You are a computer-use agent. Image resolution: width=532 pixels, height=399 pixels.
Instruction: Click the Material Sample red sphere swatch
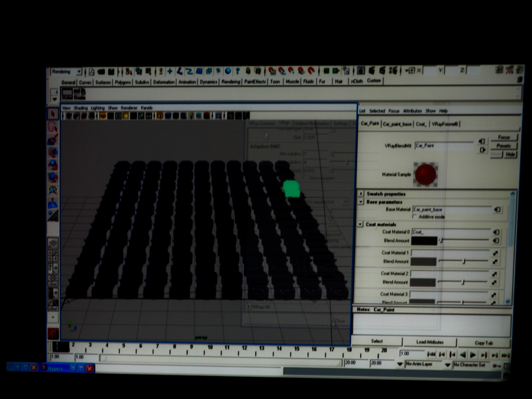coord(426,174)
